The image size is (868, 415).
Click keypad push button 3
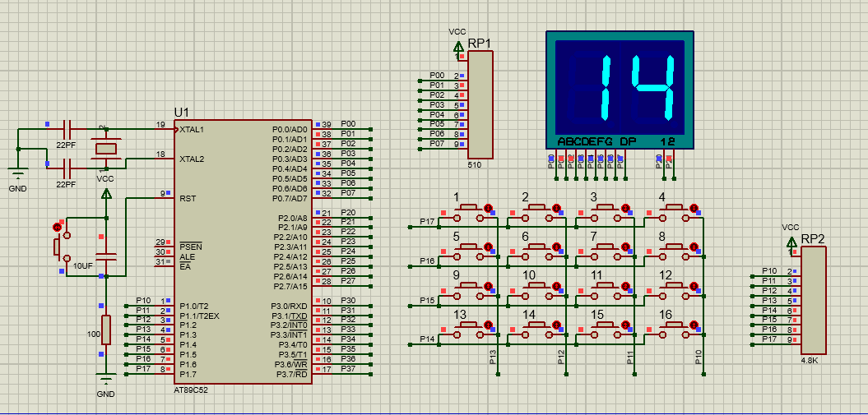[606, 211]
